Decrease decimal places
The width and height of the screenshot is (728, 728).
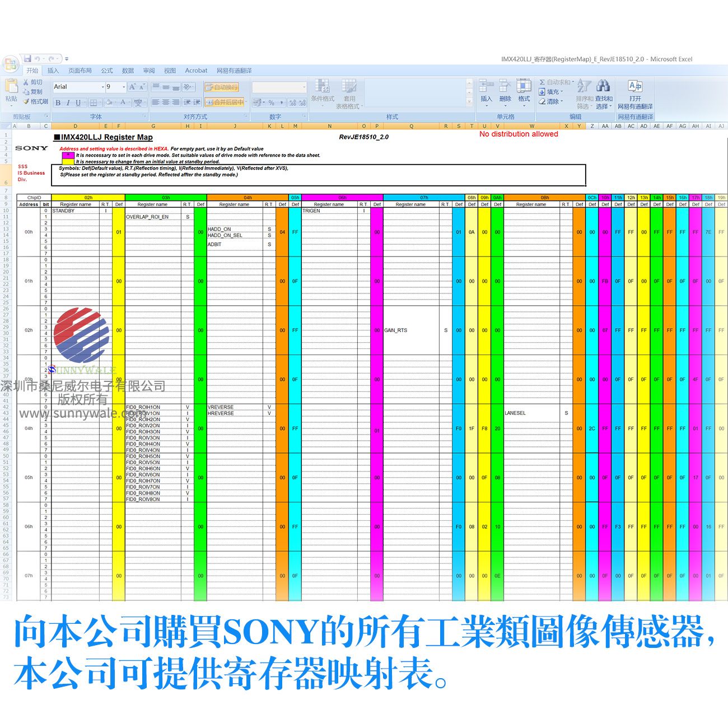click(302, 103)
